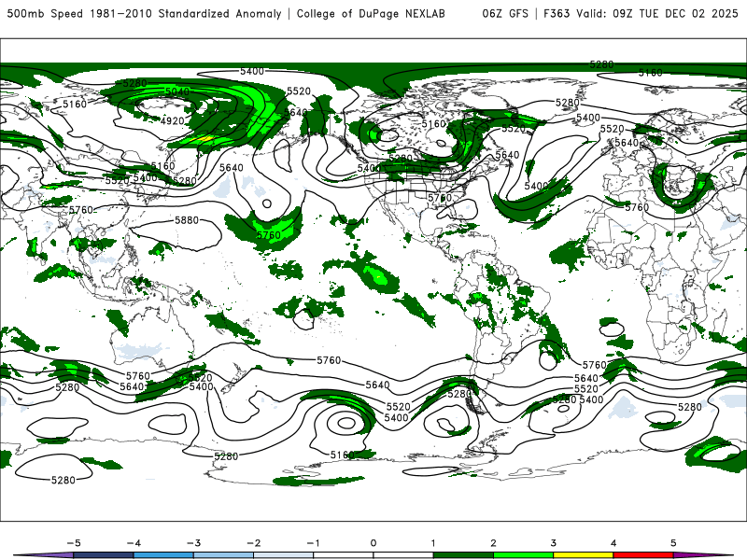Click the '5' colorbar tick label

[673, 543]
